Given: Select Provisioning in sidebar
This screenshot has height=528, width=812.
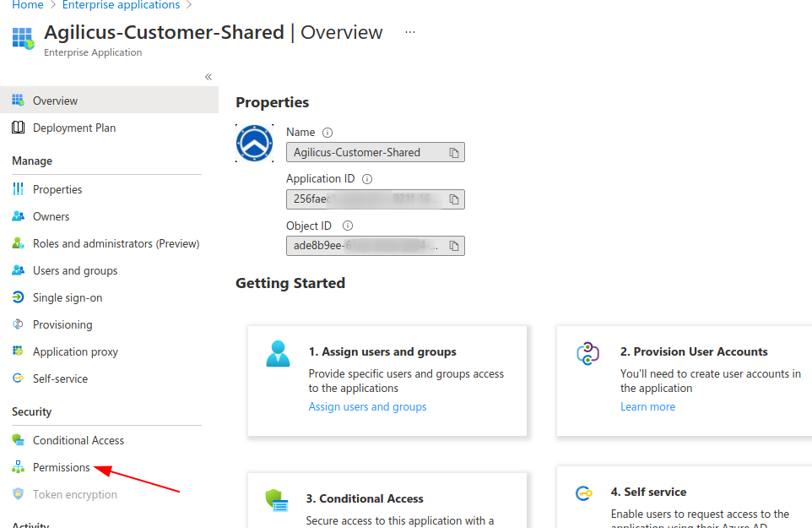Looking at the screenshot, I should point(62,324).
